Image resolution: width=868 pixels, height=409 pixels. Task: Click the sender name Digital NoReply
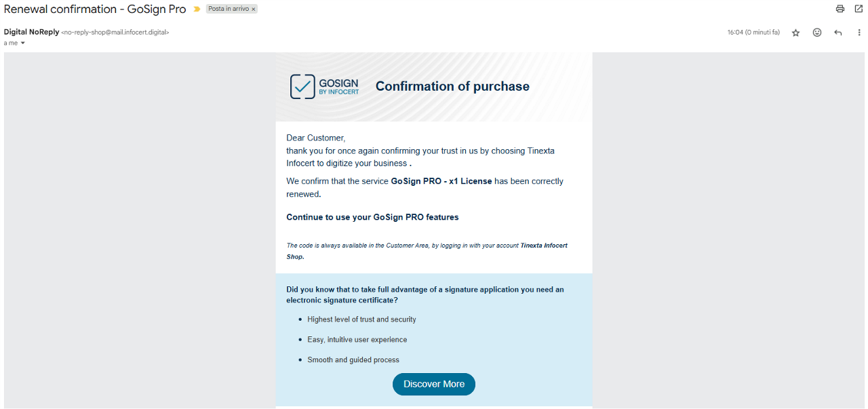click(31, 32)
